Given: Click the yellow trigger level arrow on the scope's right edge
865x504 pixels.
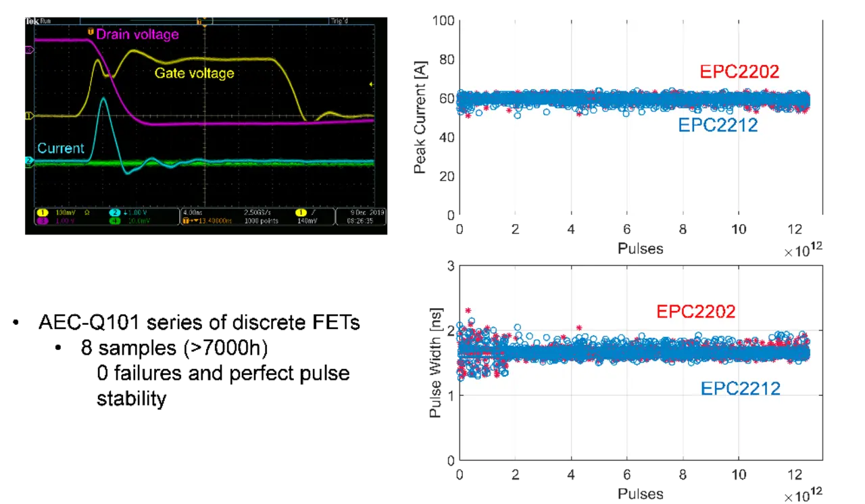Looking at the screenshot, I should (371, 84).
